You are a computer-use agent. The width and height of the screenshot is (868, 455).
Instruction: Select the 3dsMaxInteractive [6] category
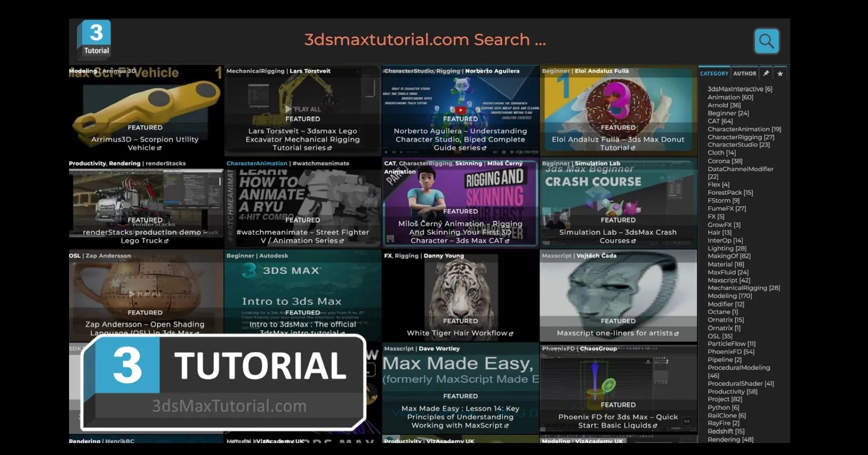click(740, 89)
